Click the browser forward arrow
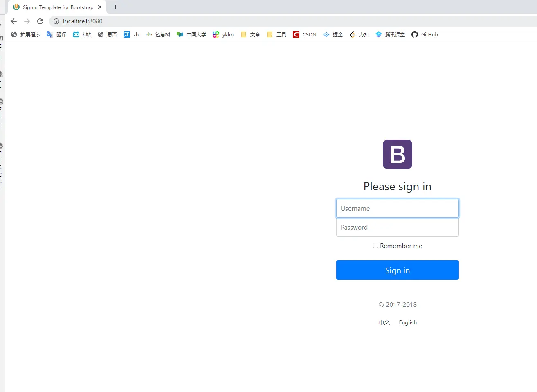 (27, 21)
